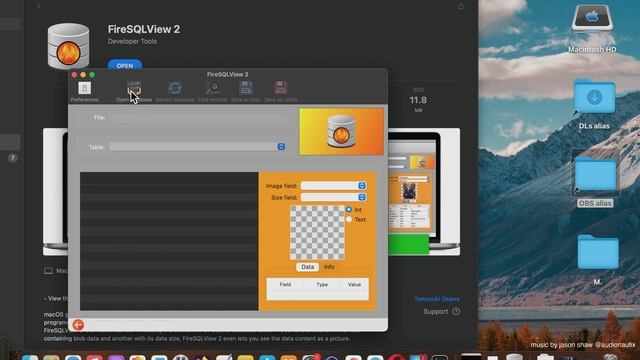Click the Save as JSON toolbar icon
Image resolution: width=640 pixels, height=360 pixels.
click(x=280, y=87)
